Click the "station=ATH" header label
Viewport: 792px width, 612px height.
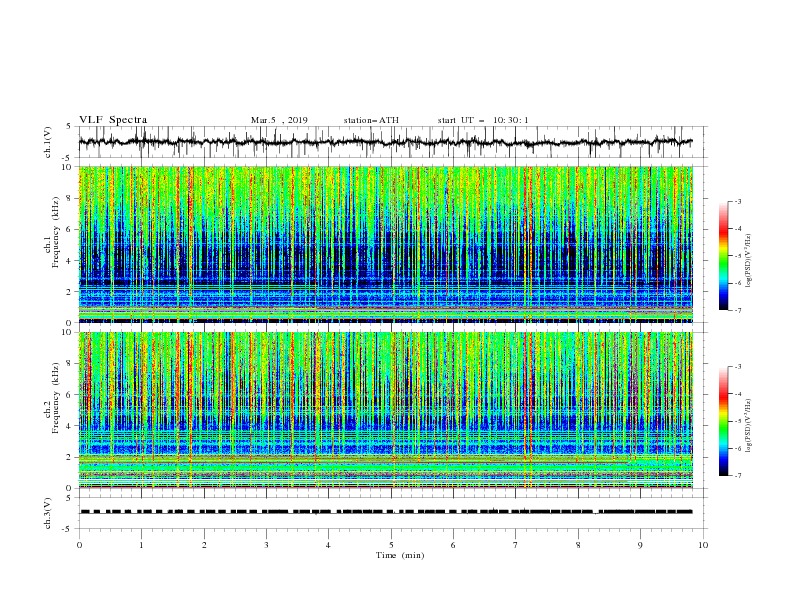pos(371,120)
